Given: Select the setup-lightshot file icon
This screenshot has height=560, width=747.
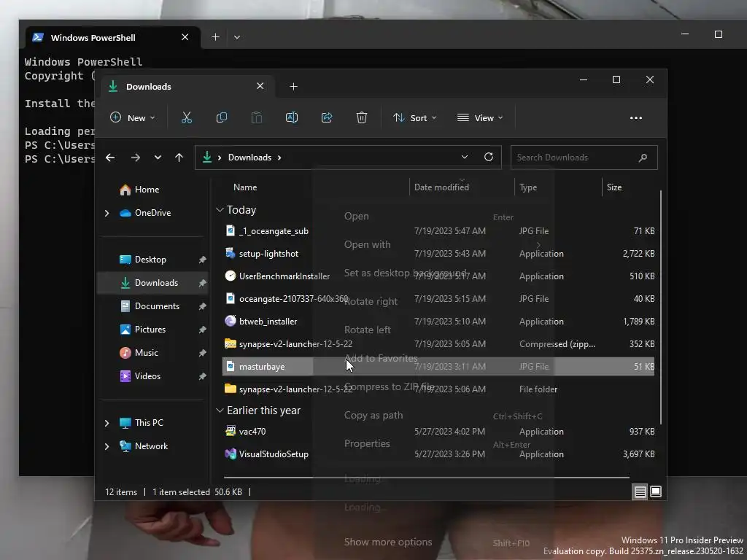Looking at the screenshot, I should pos(230,253).
